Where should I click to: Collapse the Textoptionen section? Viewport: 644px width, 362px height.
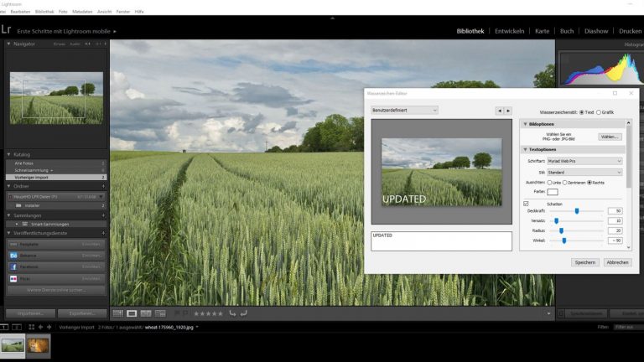(525, 149)
